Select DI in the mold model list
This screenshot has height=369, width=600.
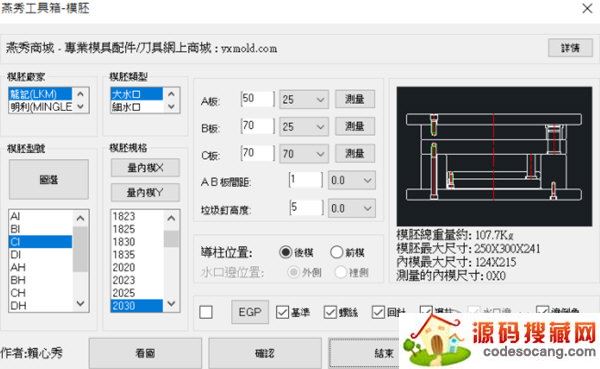(x=40, y=255)
